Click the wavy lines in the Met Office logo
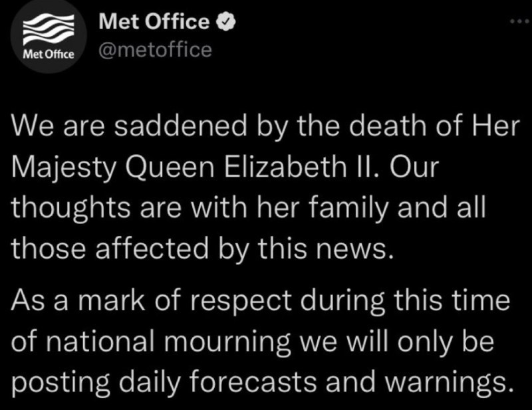Screen dimensions: 532x410 click(49, 32)
